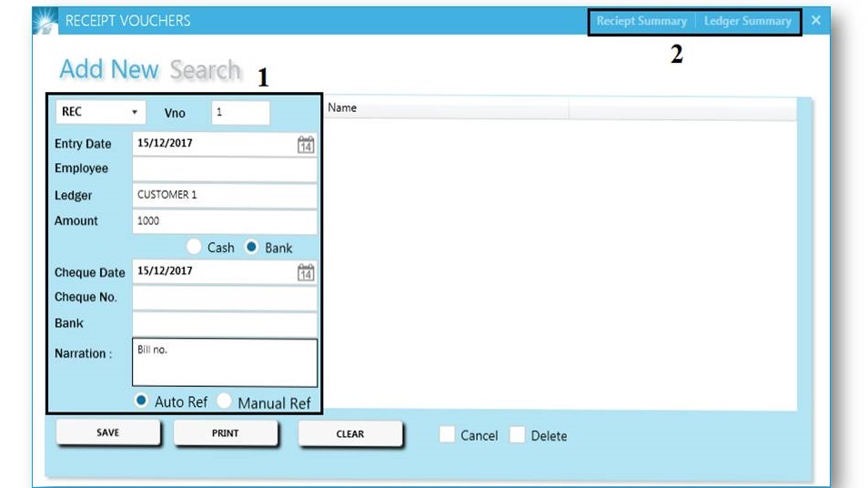Open Ledger Summary
Image resolution: width=868 pixels, height=488 pixels.
(747, 21)
